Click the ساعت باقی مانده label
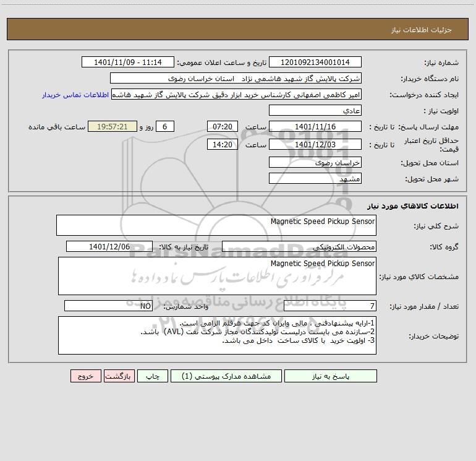Viewport: 476px width, 461px height. point(57,127)
